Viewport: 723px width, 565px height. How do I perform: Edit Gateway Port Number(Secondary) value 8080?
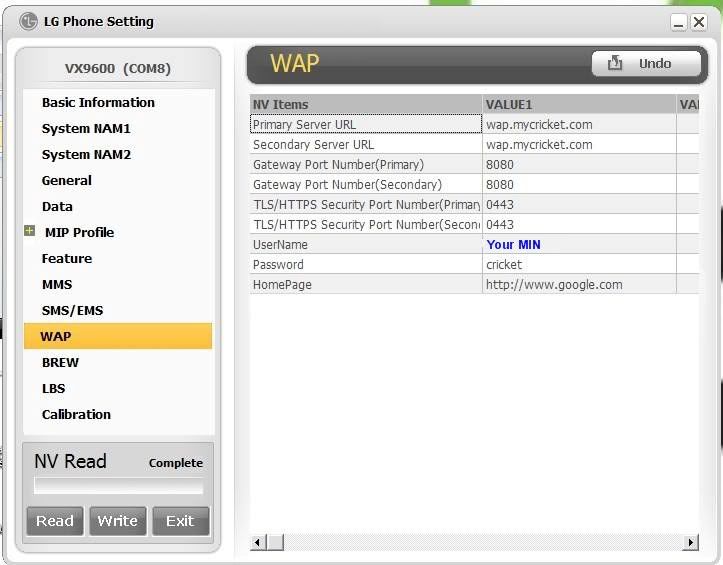[x=579, y=184]
